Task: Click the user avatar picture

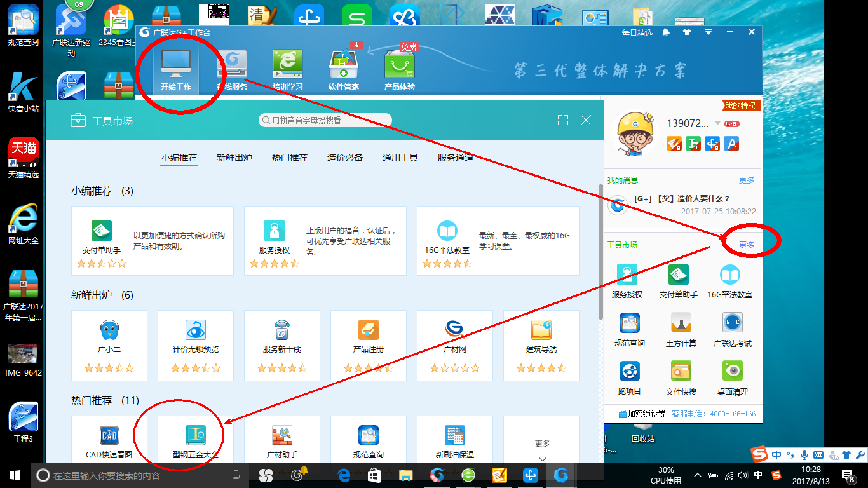Action: (x=636, y=133)
